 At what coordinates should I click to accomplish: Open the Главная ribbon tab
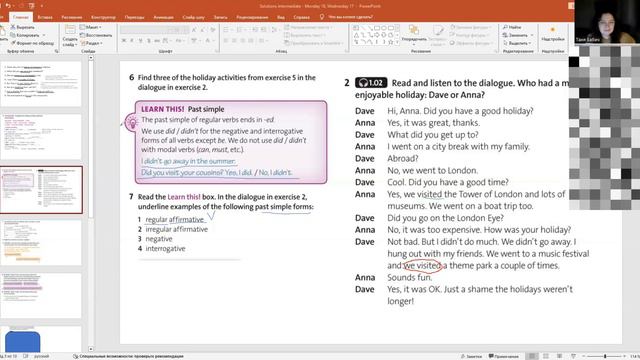click(20, 17)
